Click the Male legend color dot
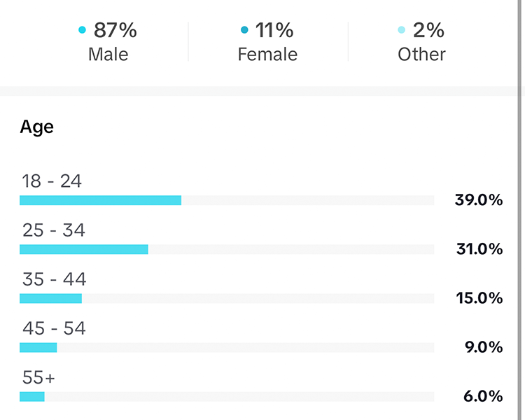Screen dimensions: 525x420 click(82, 30)
